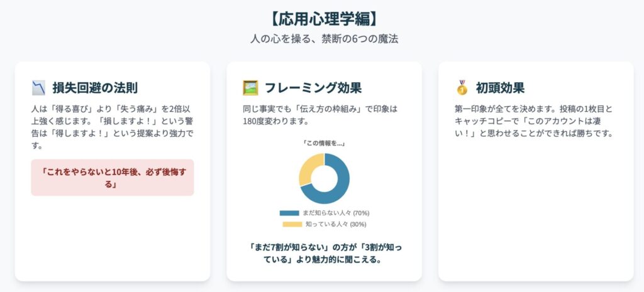The image size is (644, 292).
Task: Click the subtitle 人の心を操る、禁断の6つの魔法
Action: [x=324, y=40]
